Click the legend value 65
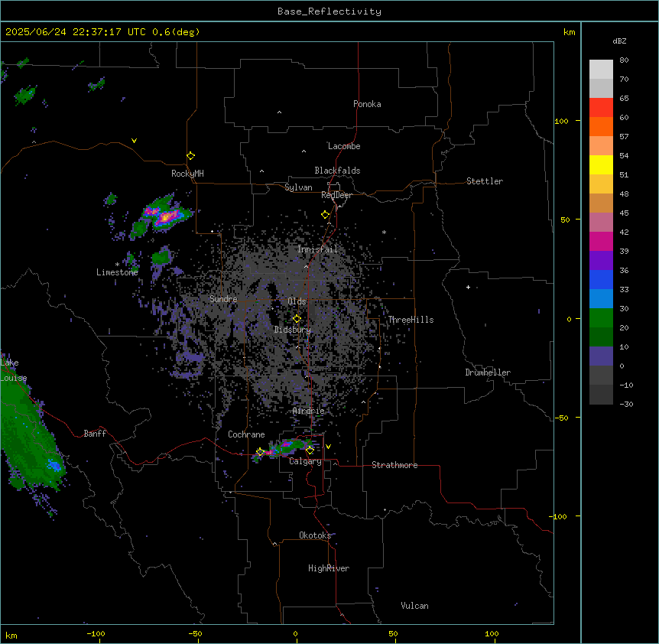The width and height of the screenshot is (659, 644). (x=624, y=98)
